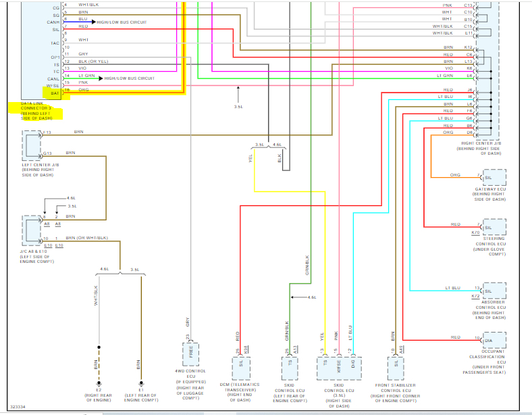Select the Steering Control ECU SIL box
This screenshot has width=532, height=415.
coord(494,227)
